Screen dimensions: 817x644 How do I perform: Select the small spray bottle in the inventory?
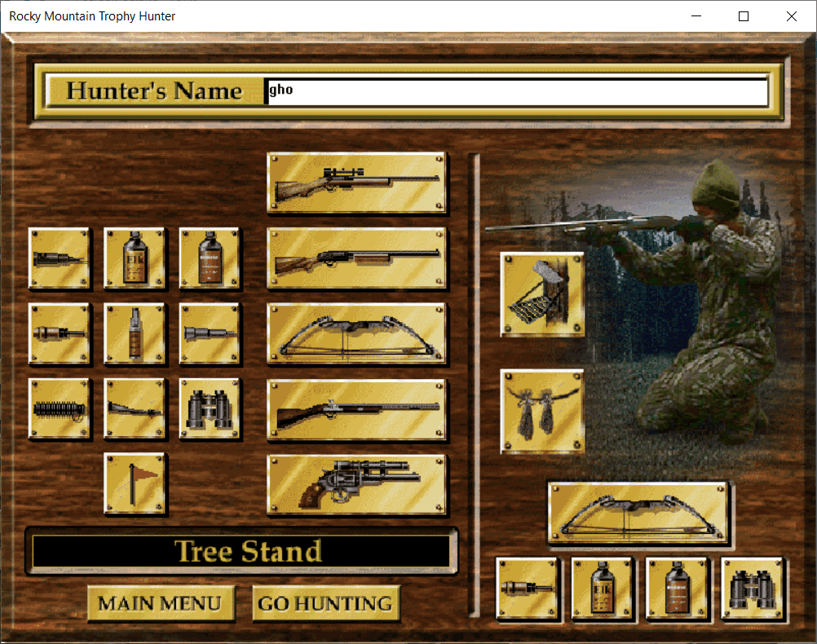point(135,333)
